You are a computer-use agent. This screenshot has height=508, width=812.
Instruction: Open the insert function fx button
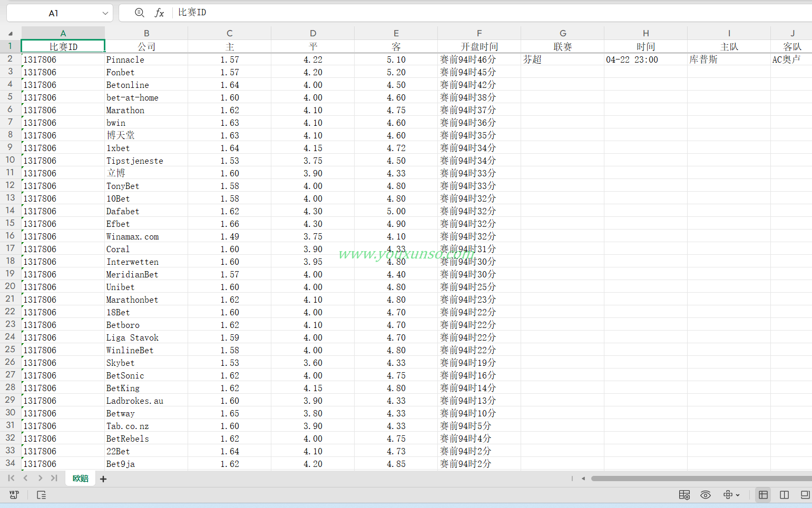pos(159,13)
